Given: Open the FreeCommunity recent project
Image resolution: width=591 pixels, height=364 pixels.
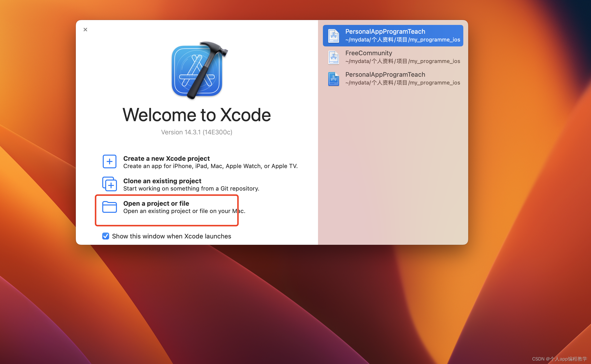Looking at the screenshot, I should [393, 57].
